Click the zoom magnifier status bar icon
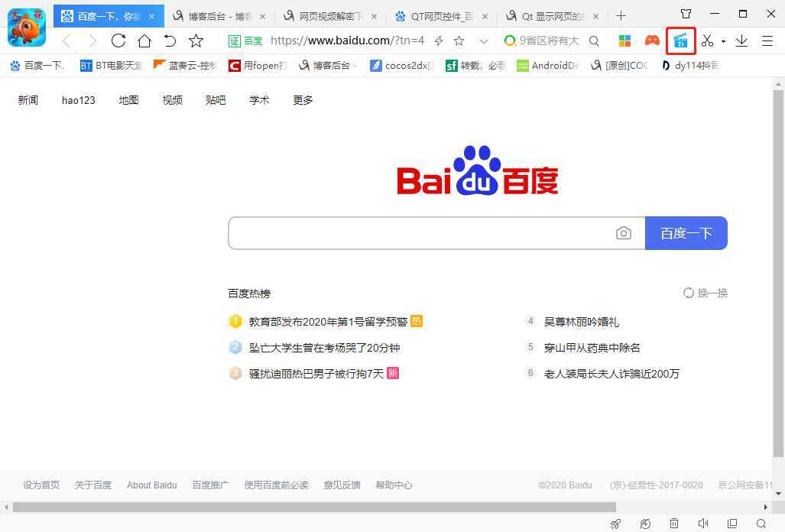The image size is (785, 532). [761, 524]
